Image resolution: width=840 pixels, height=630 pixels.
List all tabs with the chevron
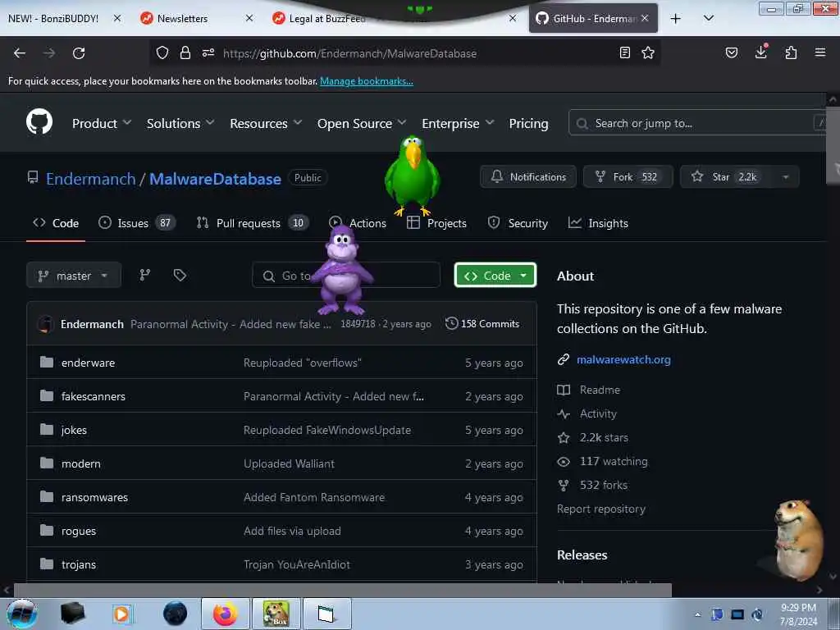pyautogui.click(x=708, y=18)
